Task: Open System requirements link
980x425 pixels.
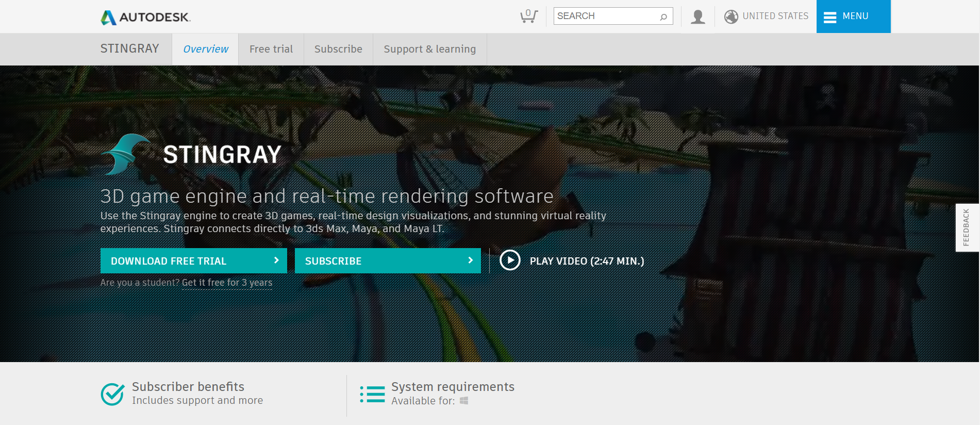Action: click(453, 387)
